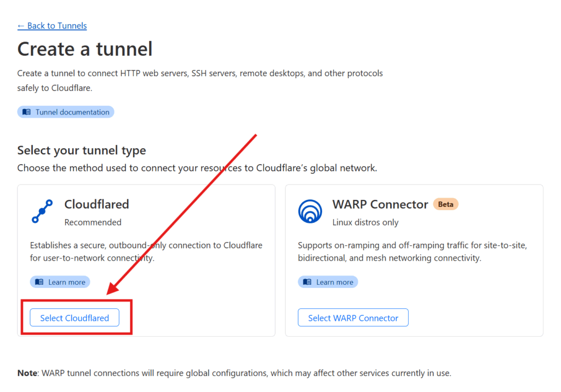This screenshot has height=392, width=561.
Task: Click the orange Beta badge
Action: [445, 204]
